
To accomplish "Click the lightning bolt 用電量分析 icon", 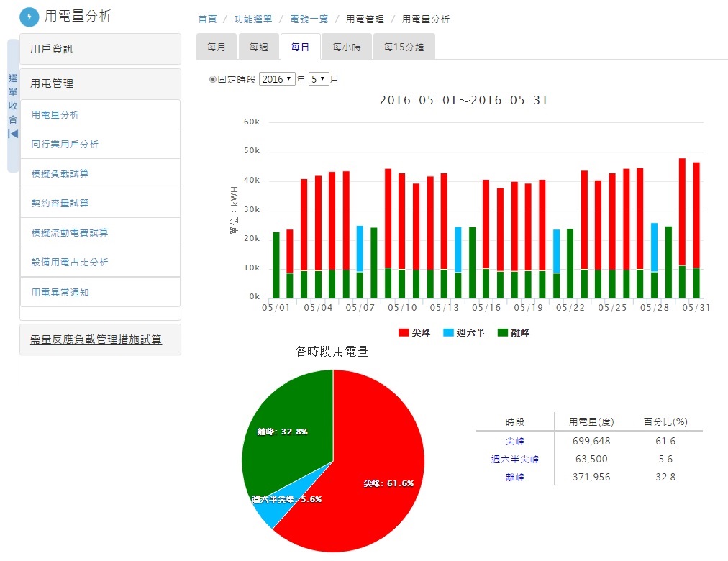I will tap(29, 17).
